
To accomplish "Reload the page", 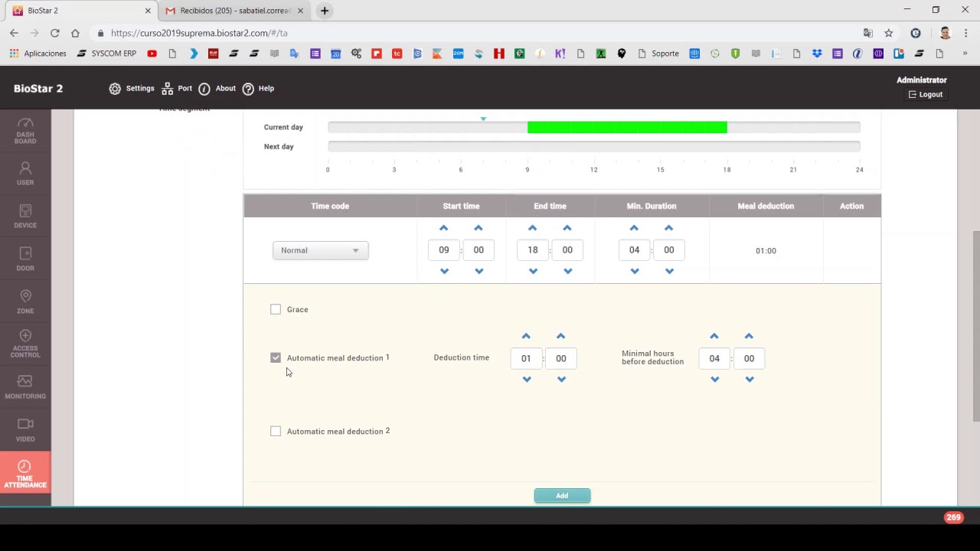I will coord(54,33).
